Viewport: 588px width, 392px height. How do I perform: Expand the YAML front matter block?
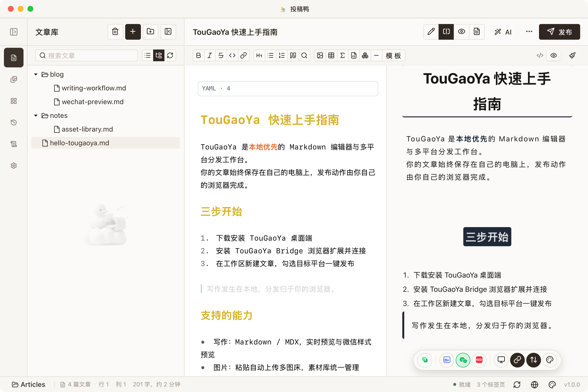[x=288, y=88]
